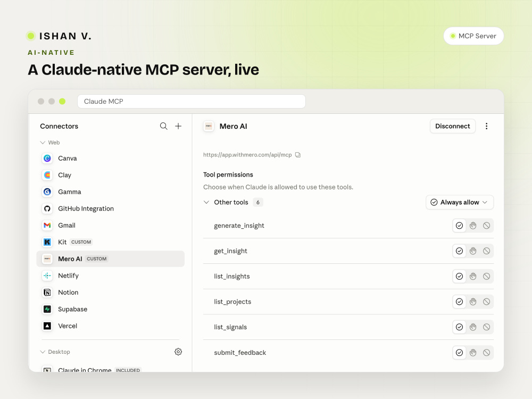Open the three-dot more options menu
Screen dimensions: 532x399
pos(487,126)
